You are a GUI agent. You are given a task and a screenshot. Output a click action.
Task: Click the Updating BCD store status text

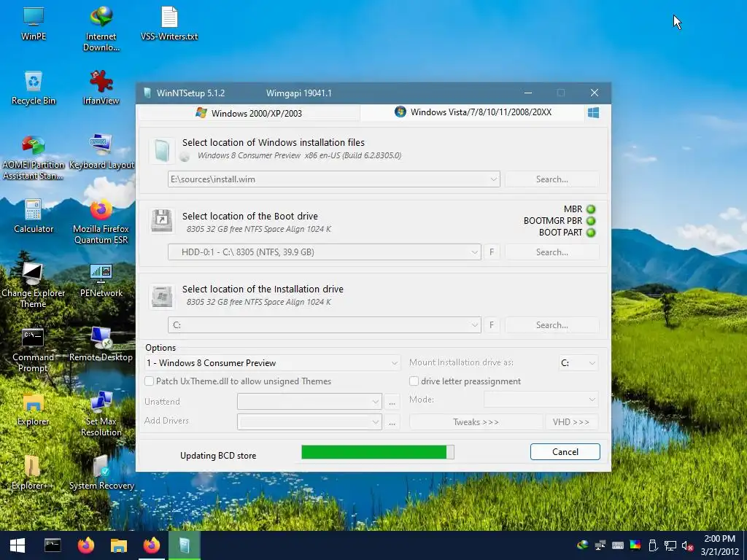pyautogui.click(x=218, y=456)
